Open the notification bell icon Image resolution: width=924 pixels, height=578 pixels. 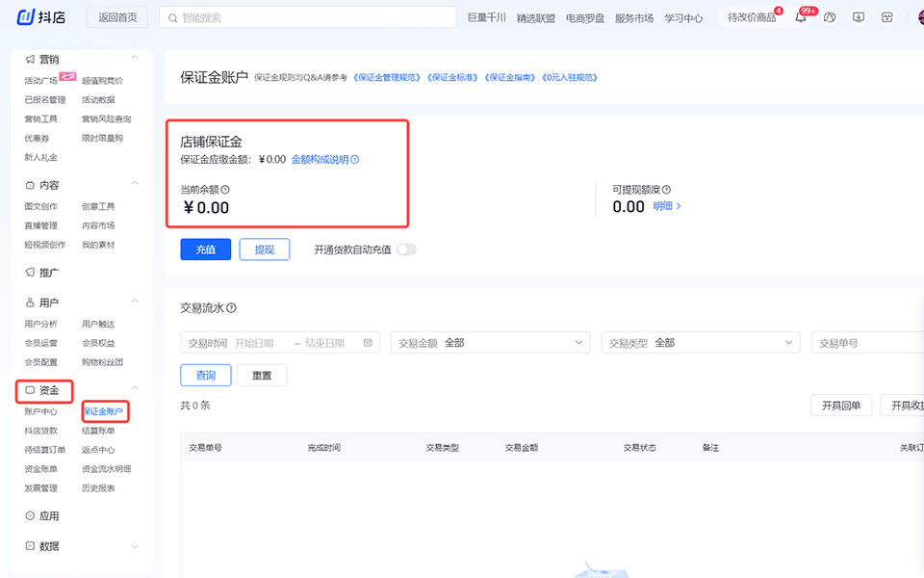[801, 17]
